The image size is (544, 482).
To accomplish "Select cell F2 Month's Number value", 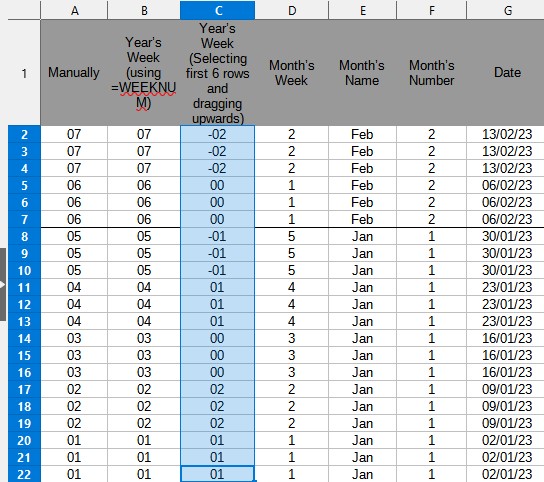I will pos(431,134).
